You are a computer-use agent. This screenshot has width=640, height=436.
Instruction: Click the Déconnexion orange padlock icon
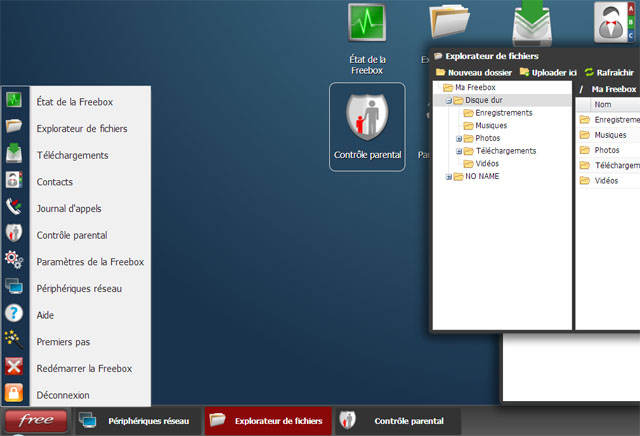click(14, 393)
